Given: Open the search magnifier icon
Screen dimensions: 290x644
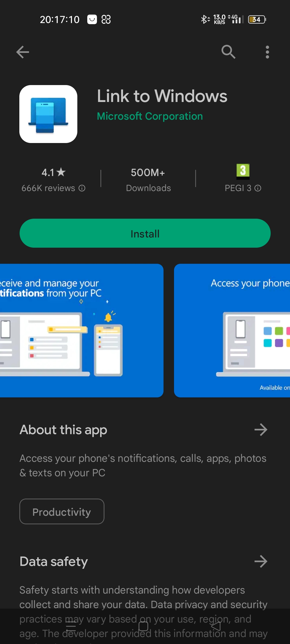Looking at the screenshot, I should (228, 52).
